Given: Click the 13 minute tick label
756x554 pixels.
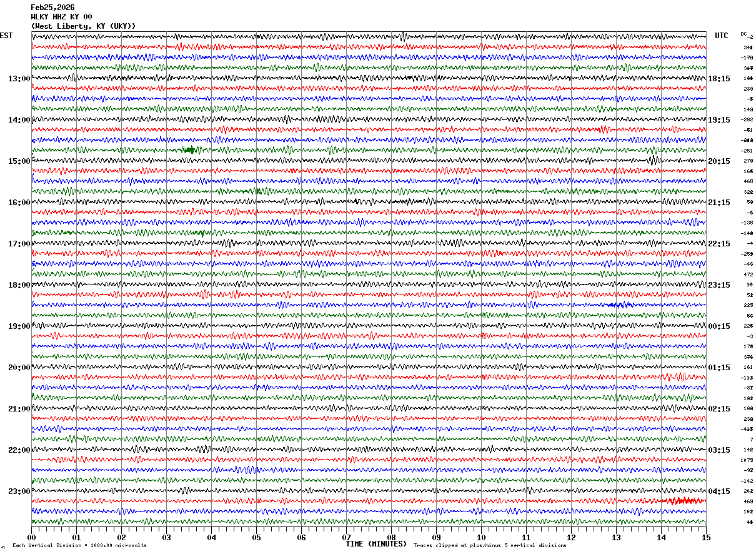Looking at the screenshot, I should tap(616, 537).
